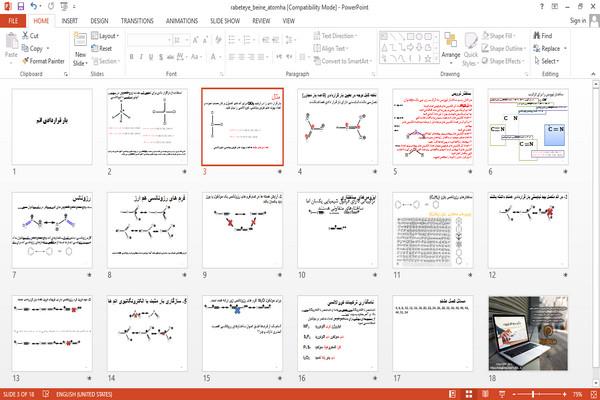Switch to Reading View in status bar

485,394
